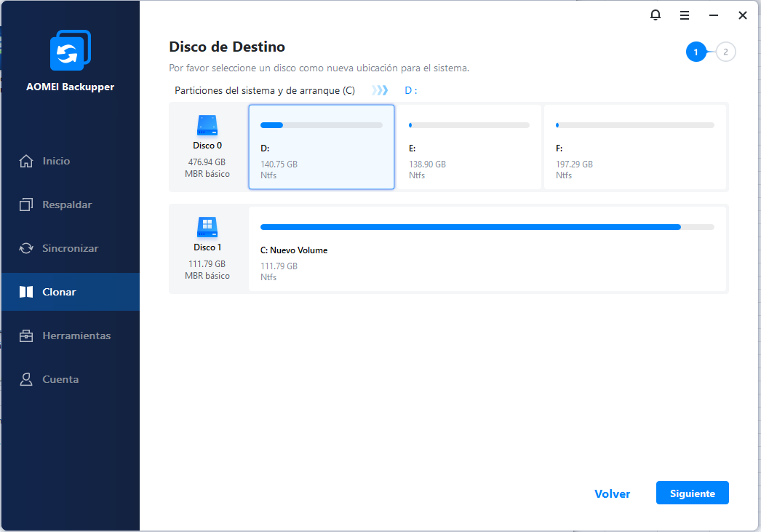The height and width of the screenshot is (532, 761).
Task: Click the 'Disco 0' label
Action: click(x=207, y=146)
